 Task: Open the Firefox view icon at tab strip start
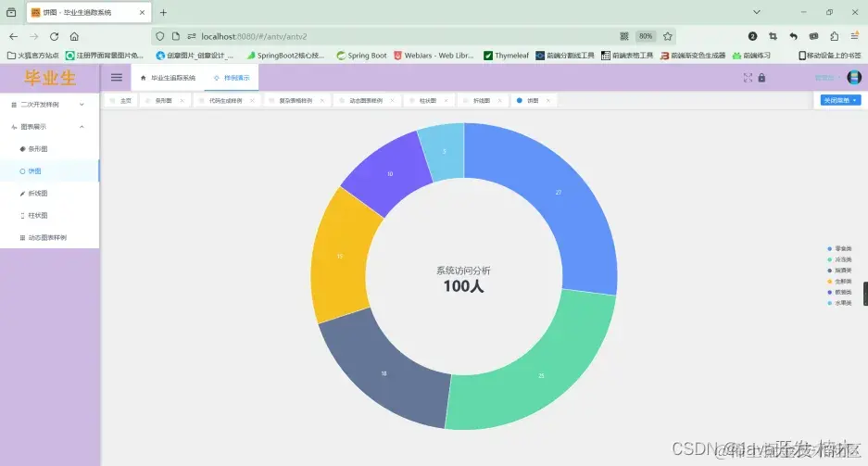11,12
